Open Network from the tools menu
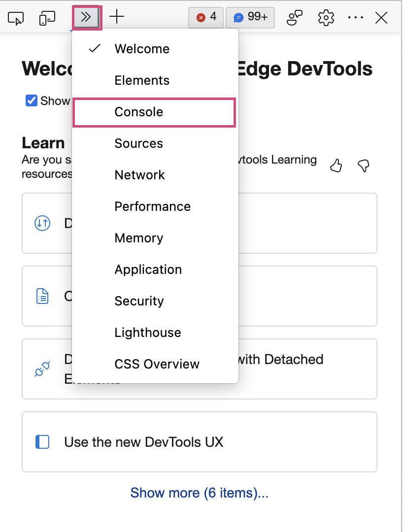The image size is (403, 532). point(155,175)
